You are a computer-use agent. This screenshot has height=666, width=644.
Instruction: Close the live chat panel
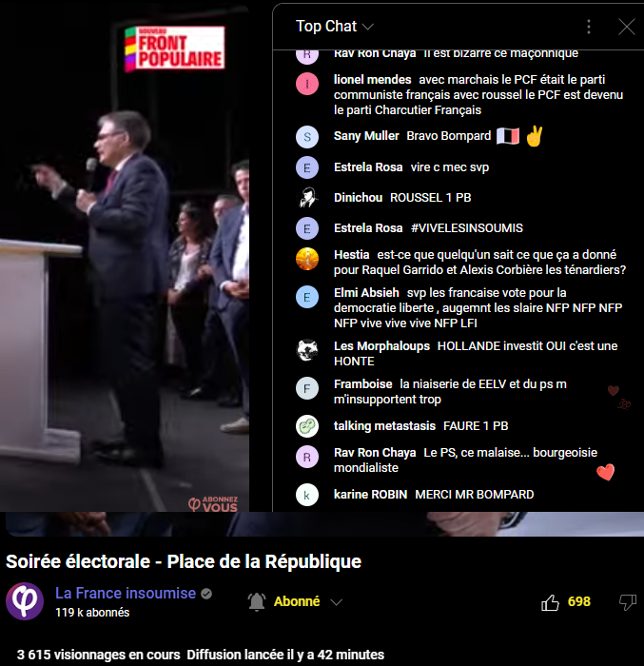click(x=627, y=27)
